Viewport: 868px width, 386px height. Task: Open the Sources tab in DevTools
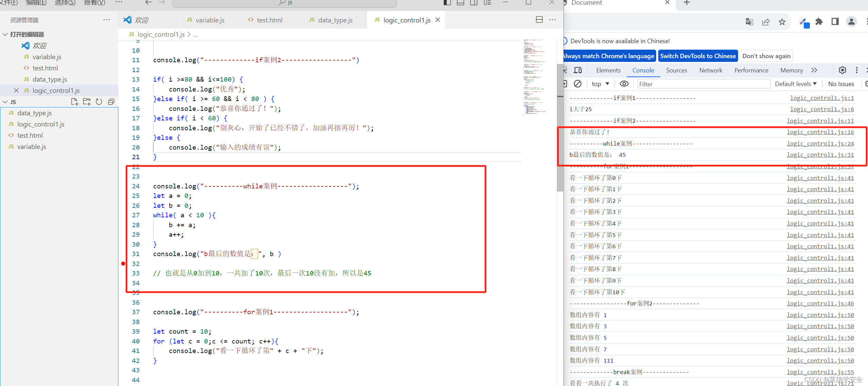677,70
